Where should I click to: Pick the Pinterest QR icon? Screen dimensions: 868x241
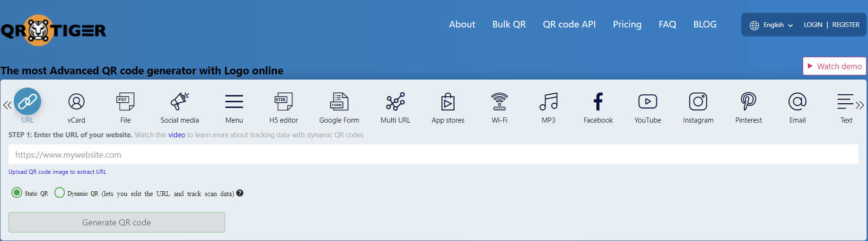pyautogui.click(x=748, y=101)
